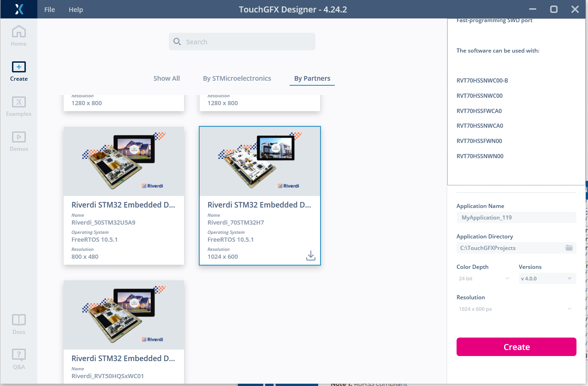The image size is (588, 386).
Task: Click the folder icon for Application Directory
Action: click(569, 248)
